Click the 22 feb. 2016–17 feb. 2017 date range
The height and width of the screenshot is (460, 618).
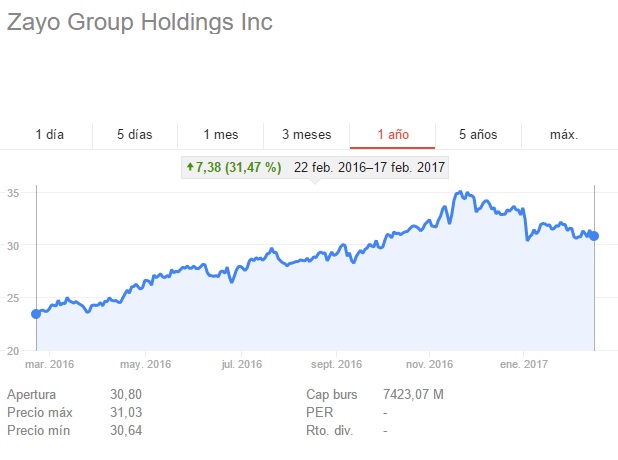pos(369,167)
